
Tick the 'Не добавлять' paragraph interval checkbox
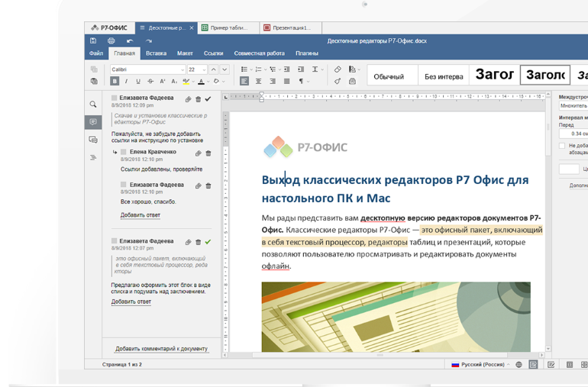click(x=562, y=146)
